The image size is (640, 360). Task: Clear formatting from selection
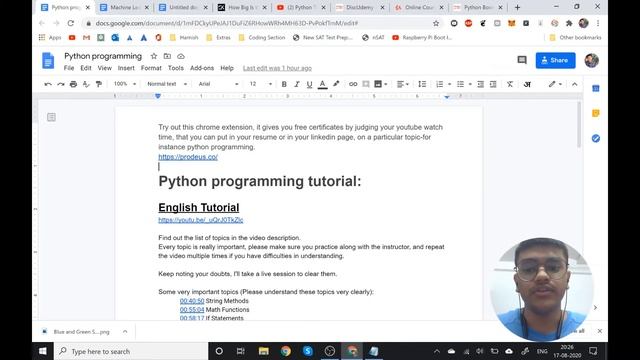(x=510, y=84)
